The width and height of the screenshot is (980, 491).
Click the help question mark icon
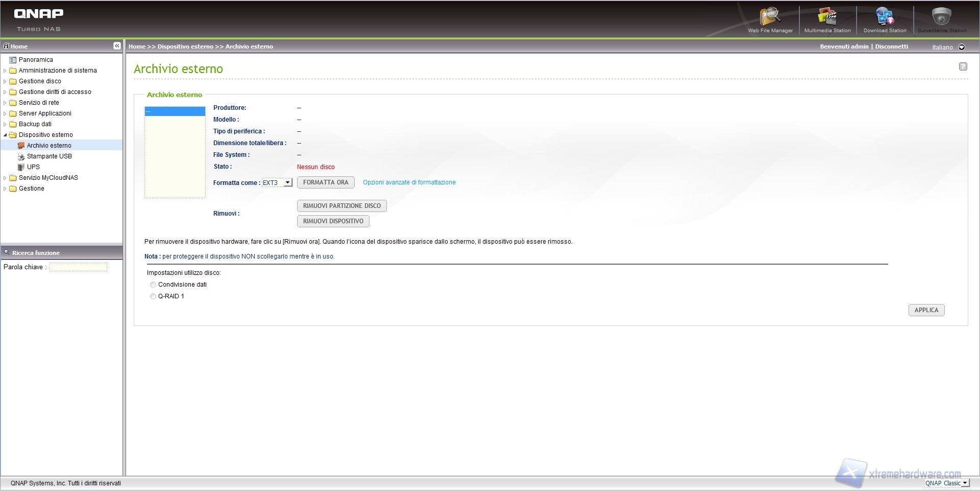pos(963,66)
